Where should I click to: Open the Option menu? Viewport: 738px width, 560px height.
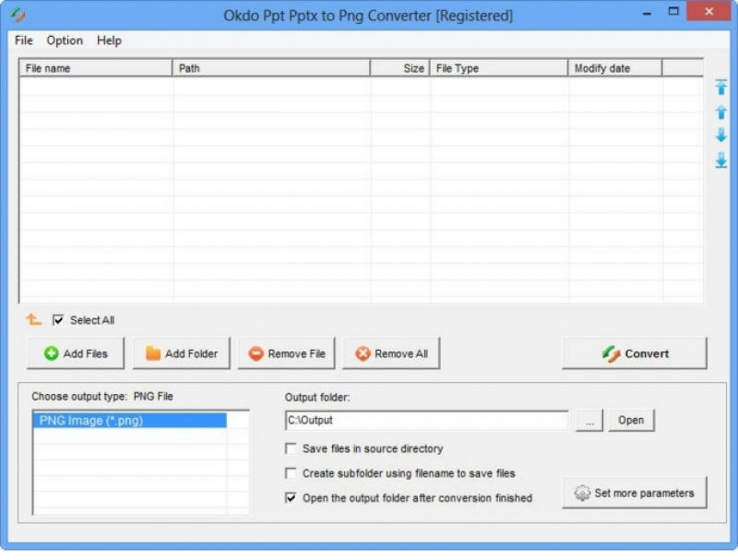coord(65,41)
